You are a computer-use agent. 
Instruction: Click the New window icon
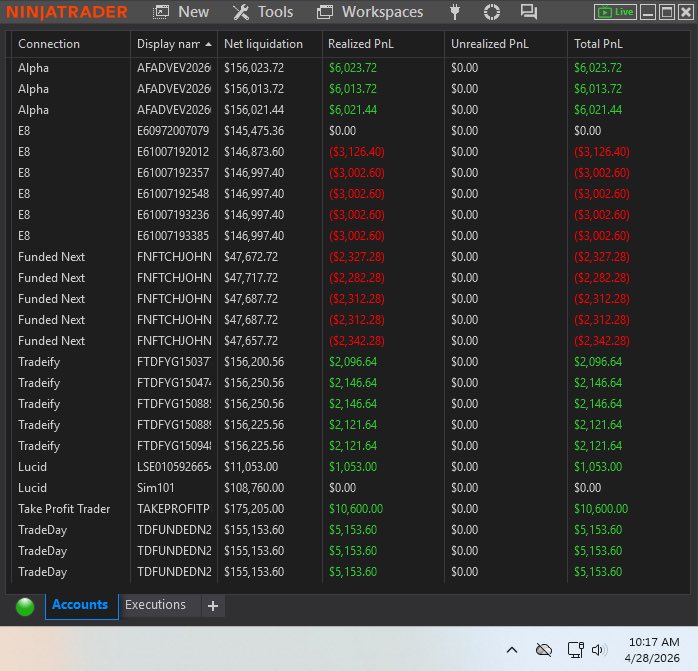(x=161, y=12)
